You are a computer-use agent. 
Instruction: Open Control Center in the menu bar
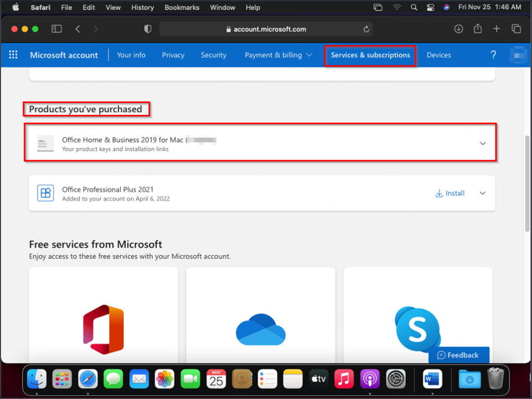(430, 7)
